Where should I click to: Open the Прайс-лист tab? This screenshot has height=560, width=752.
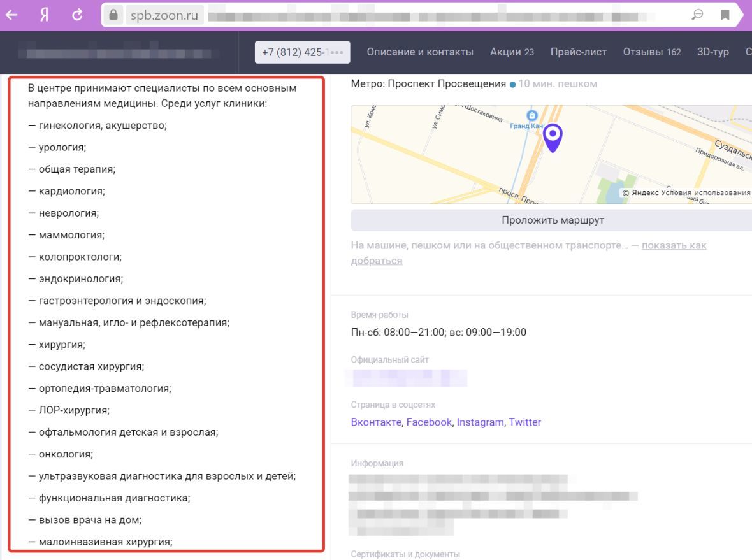[x=578, y=52]
